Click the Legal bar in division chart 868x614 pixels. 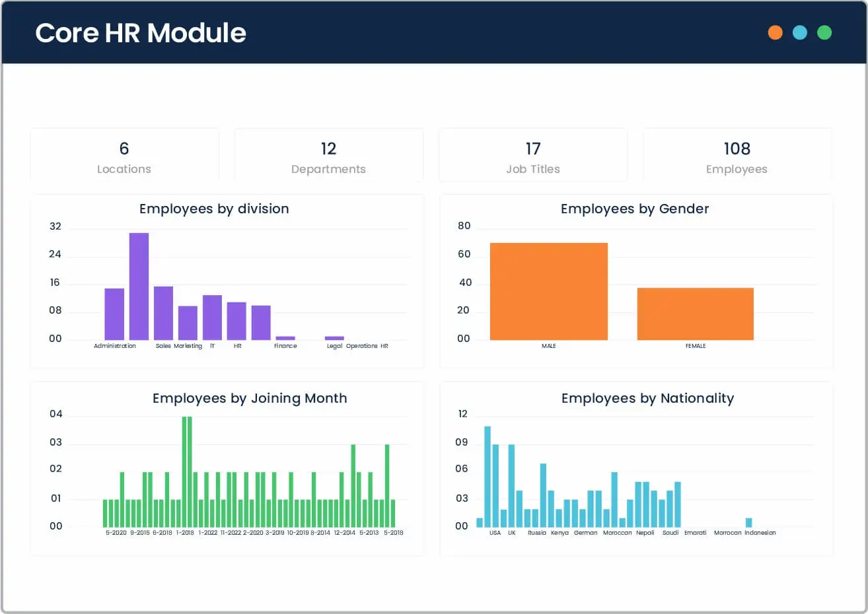coord(334,338)
